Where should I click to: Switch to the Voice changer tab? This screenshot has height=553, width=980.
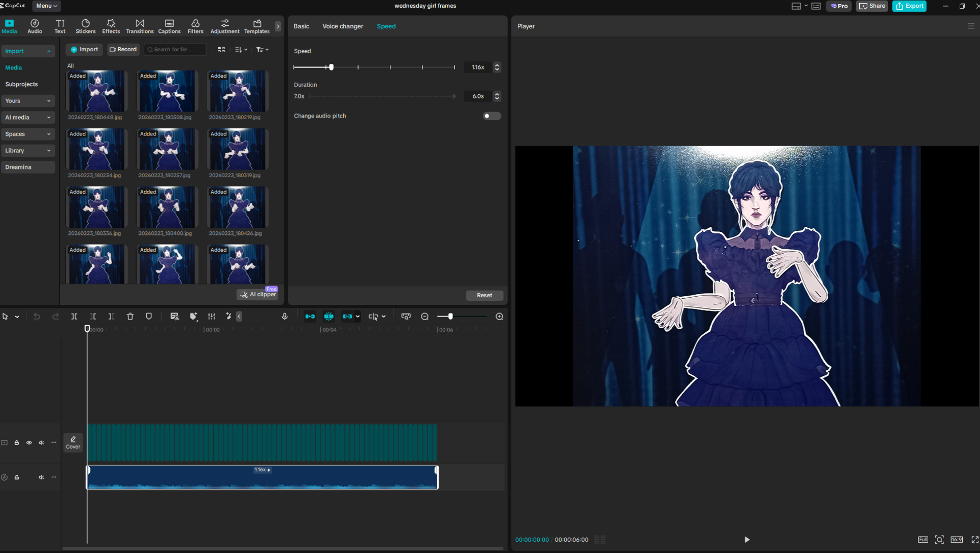tap(343, 26)
